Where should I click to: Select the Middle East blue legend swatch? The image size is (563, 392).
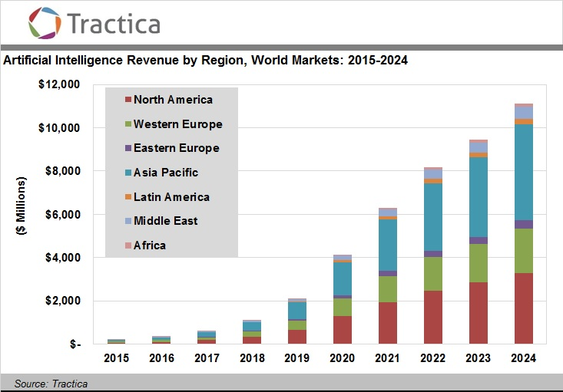(128, 221)
